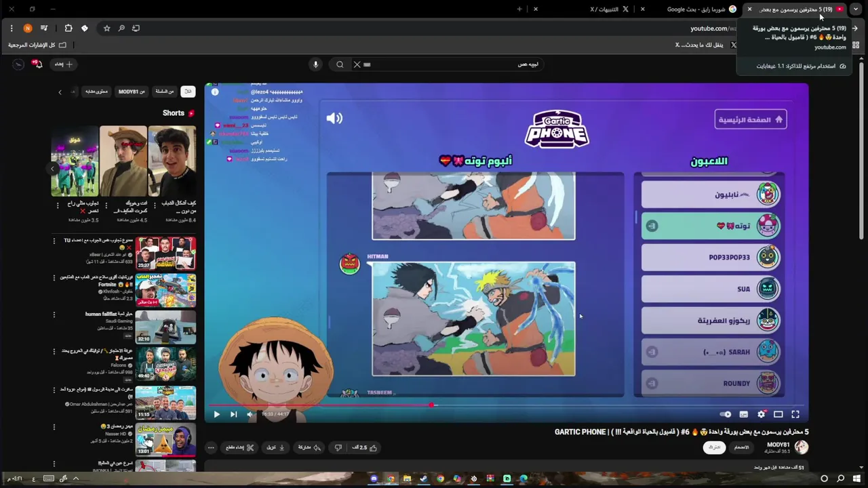868x488 pixels.
Task: Download the video
Action: click(275, 447)
